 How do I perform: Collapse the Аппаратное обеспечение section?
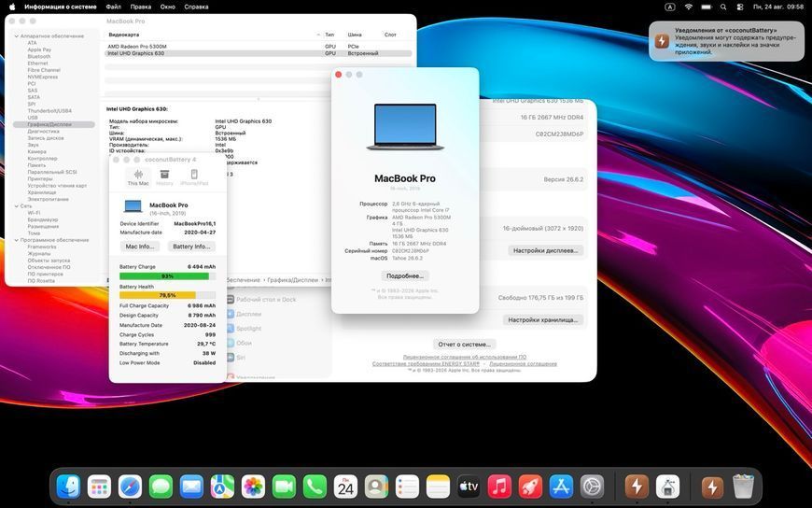click(17, 36)
